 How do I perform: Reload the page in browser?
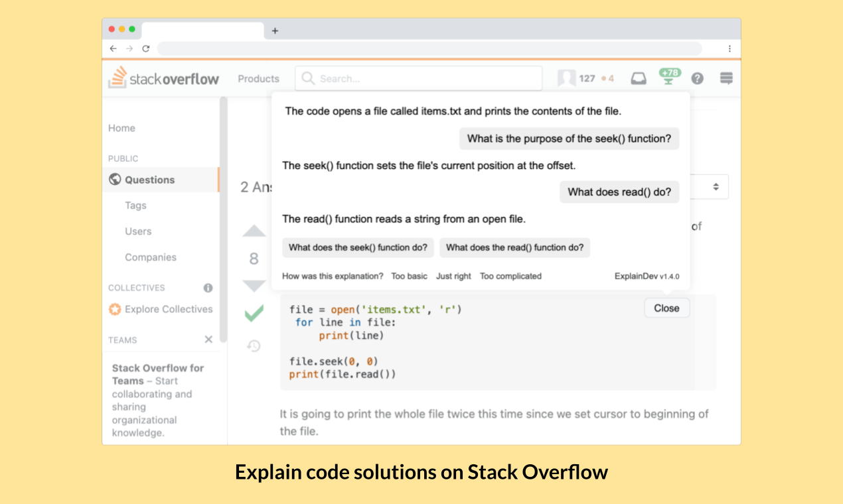146,48
